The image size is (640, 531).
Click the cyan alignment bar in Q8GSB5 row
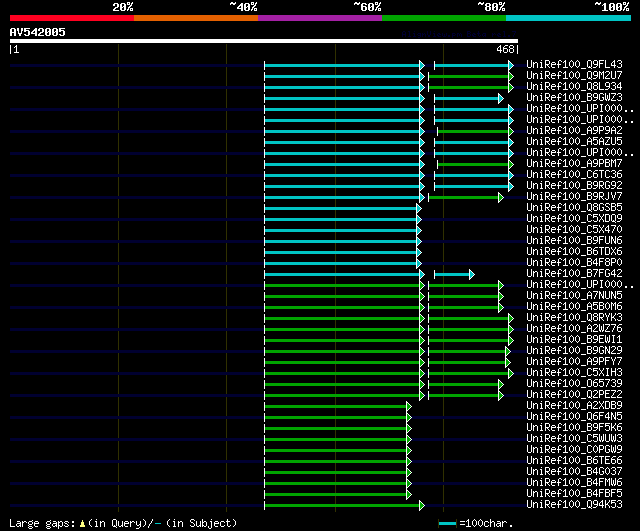pyautogui.click(x=342, y=209)
